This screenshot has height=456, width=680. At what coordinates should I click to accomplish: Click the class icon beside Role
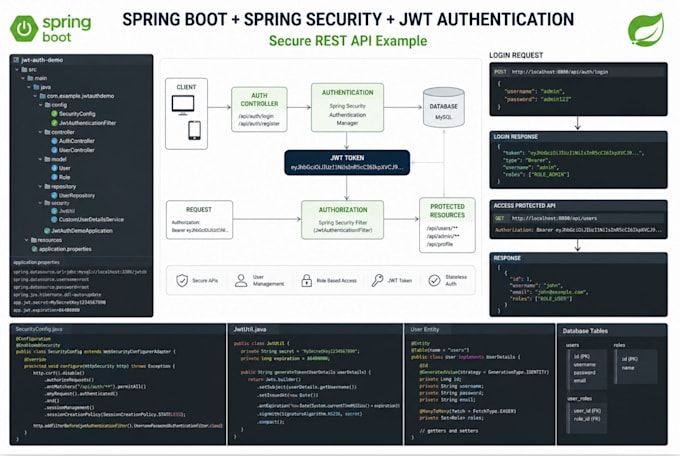[54, 177]
